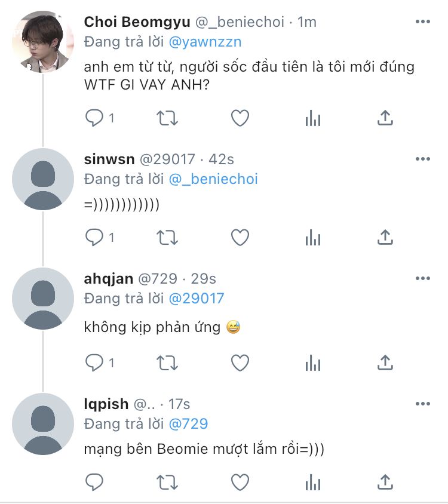Like the tweet from sinwsn
The height and width of the screenshot is (504, 448).
[x=240, y=238]
